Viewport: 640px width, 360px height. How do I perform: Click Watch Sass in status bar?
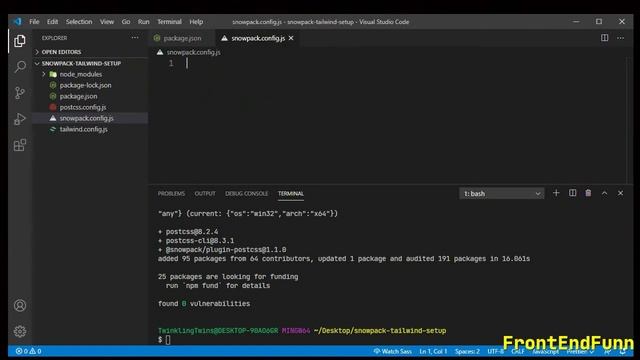[x=393, y=351]
